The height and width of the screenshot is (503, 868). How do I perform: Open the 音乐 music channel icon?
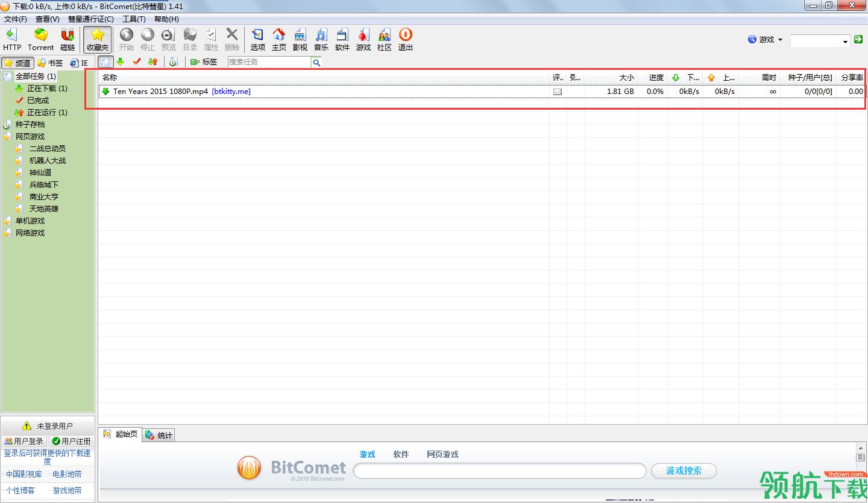[321, 39]
